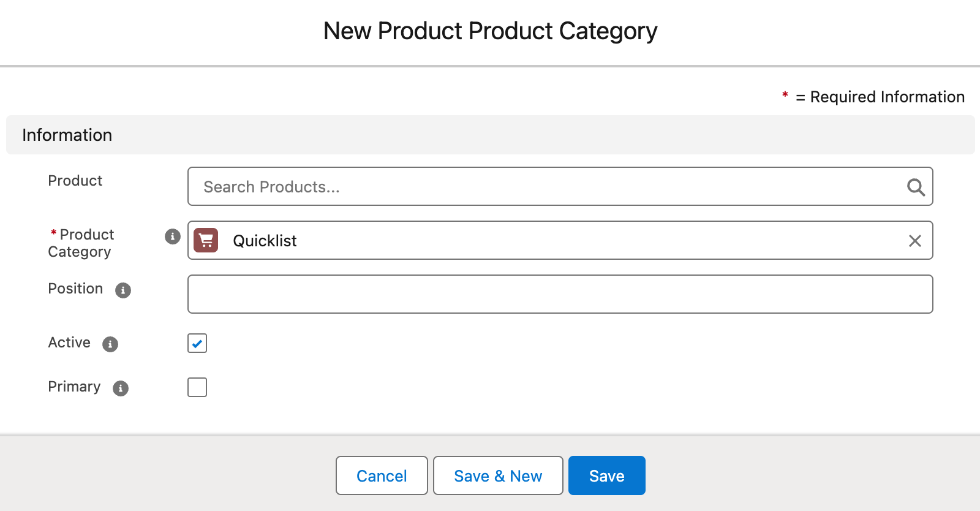Click the Information section header
Image resolution: width=980 pixels, height=511 pixels.
click(x=67, y=135)
